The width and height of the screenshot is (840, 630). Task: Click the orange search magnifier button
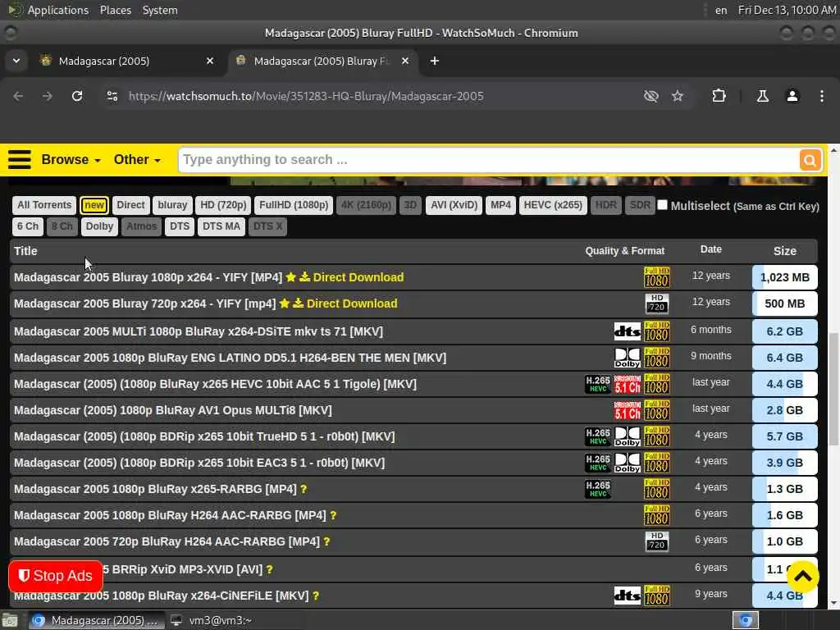[810, 160]
